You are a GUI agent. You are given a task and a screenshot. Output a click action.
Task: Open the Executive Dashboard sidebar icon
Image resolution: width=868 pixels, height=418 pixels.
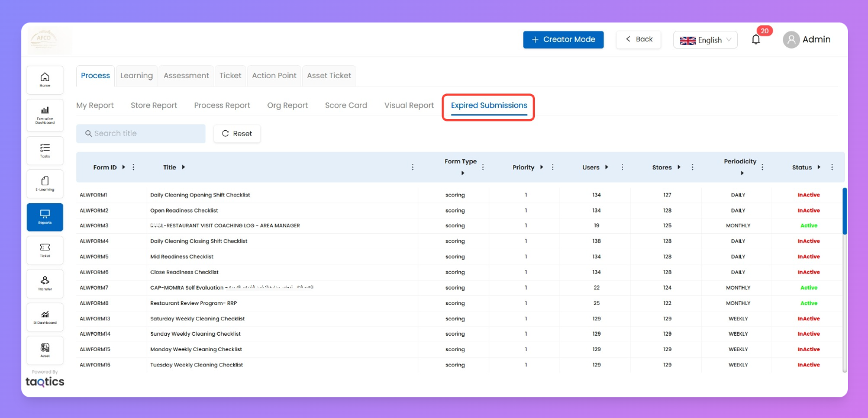(45, 113)
